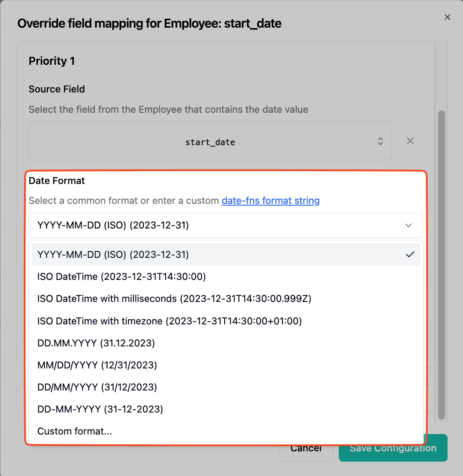Choose ISO DateTime with milliseconds option
This screenshot has height=476, width=463.
[x=226, y=299]
